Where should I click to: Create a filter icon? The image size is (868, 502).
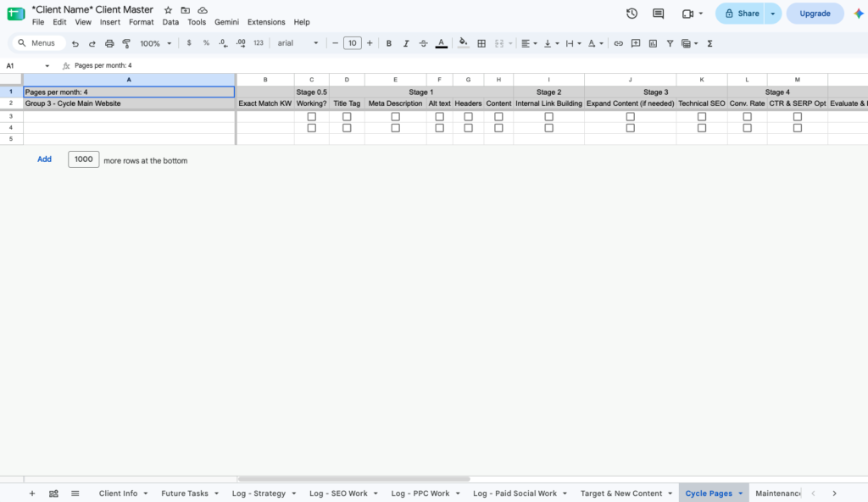point(670,43)
